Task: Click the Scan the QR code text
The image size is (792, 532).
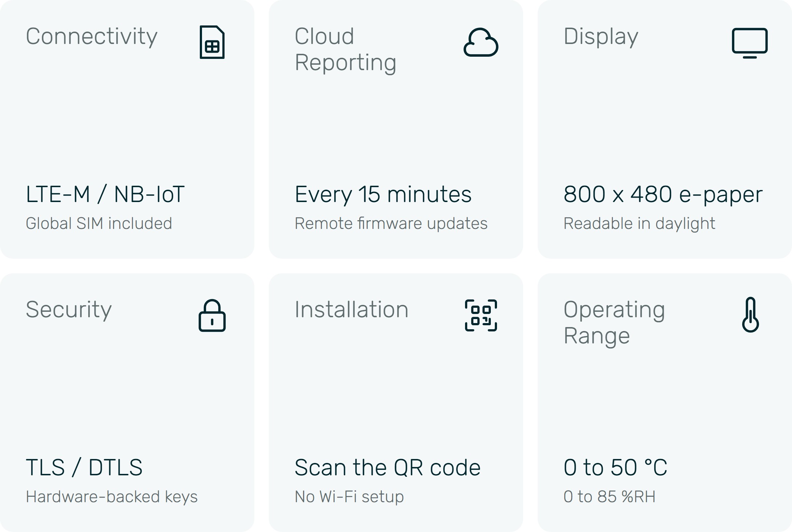Action: click(388, 468)
